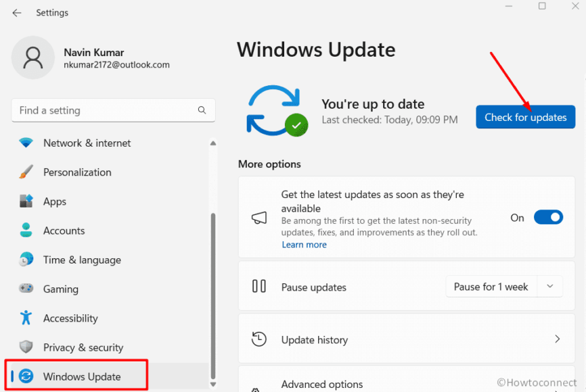Screen dimensions: 586x392
Task: Expand the Update history row
Action: click(406, 339)
